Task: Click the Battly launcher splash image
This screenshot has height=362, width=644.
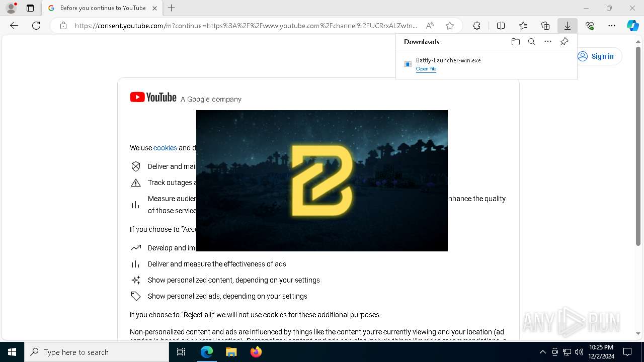Action: [322, 180]
